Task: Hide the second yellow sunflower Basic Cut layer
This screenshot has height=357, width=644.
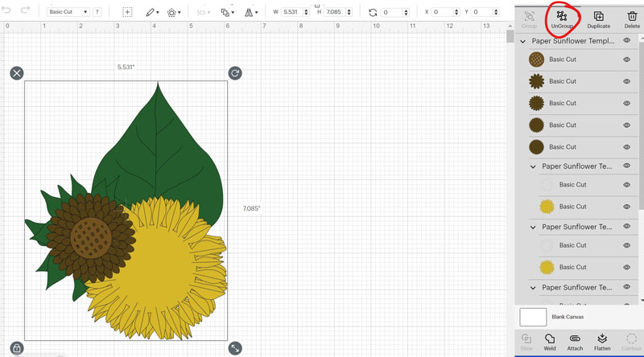Action: click(627, 267)
